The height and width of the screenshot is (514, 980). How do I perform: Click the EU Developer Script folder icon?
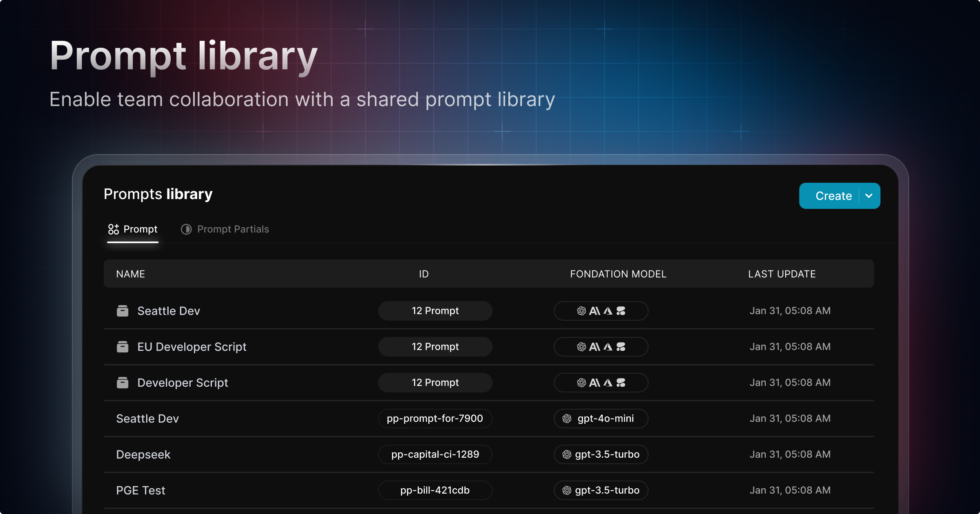tap(122, 347)
